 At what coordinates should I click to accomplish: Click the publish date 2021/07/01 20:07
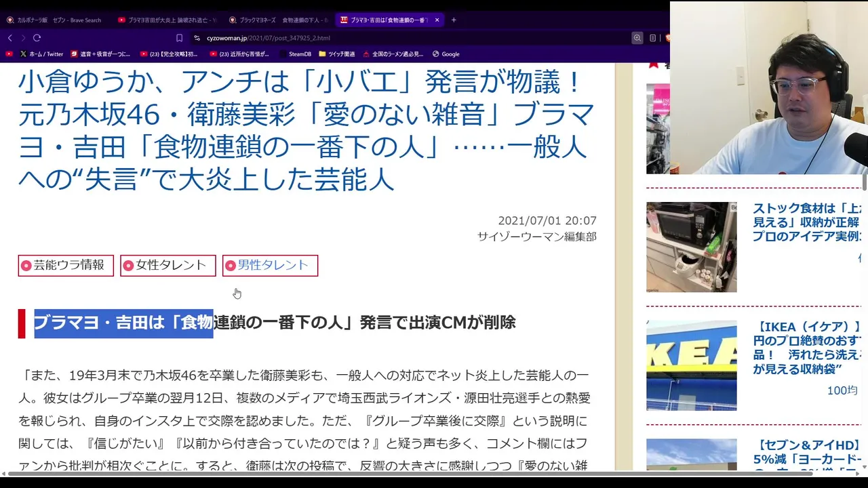tap(547, 221)
